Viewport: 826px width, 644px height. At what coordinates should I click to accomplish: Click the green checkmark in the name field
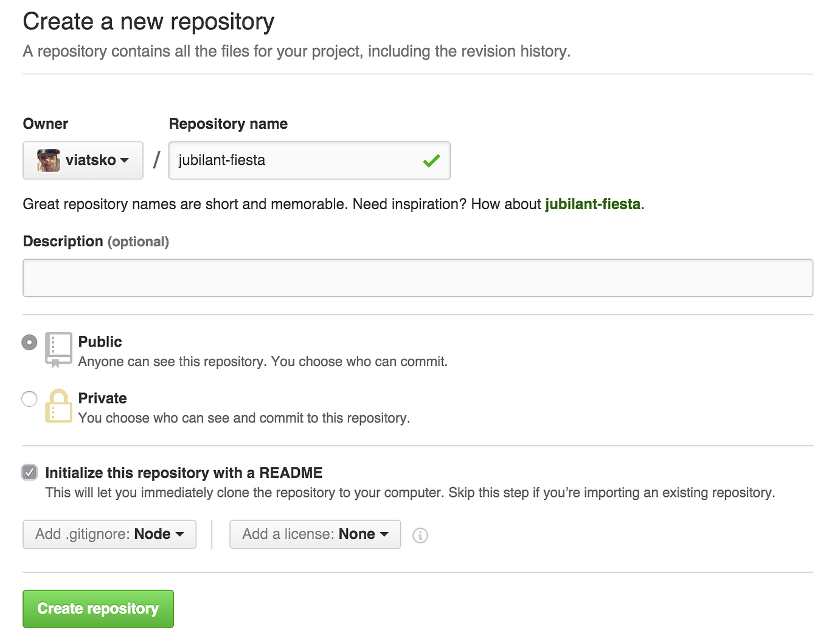(x=431, y=161)
